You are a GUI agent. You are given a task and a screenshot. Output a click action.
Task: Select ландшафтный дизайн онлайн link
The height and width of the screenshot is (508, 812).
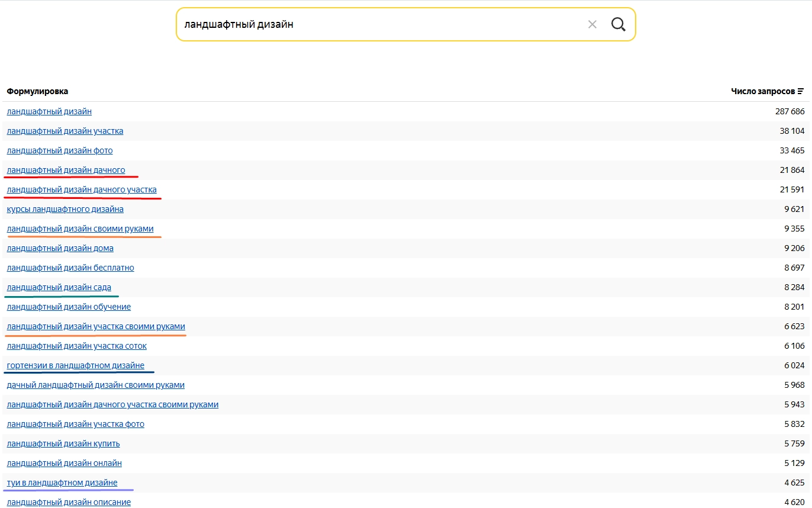(64, 463)
